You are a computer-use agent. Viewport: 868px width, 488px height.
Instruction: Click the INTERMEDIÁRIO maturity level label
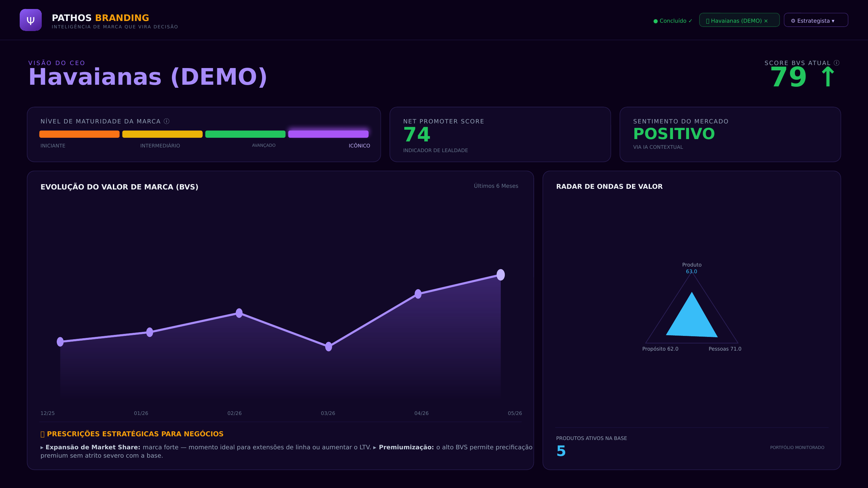point(160,146)
